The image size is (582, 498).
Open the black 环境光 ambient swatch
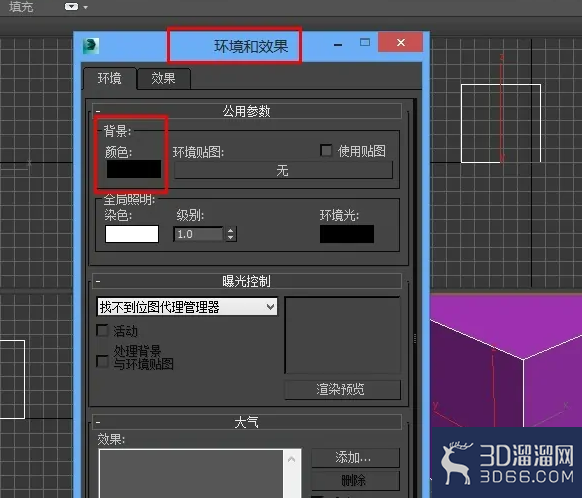tap(347, 234)
